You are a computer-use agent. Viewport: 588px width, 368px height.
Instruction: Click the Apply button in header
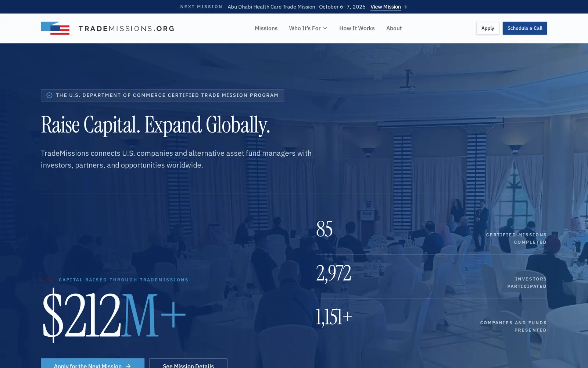pos(488,28)
